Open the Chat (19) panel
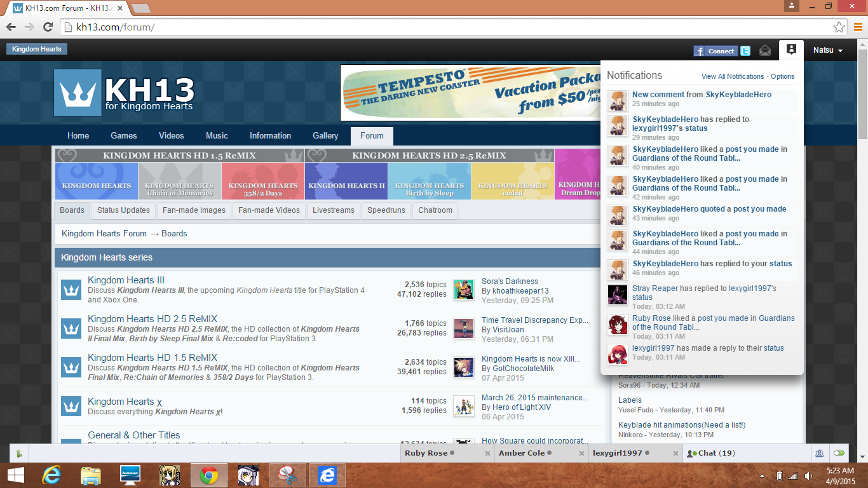 coord(746,453)
